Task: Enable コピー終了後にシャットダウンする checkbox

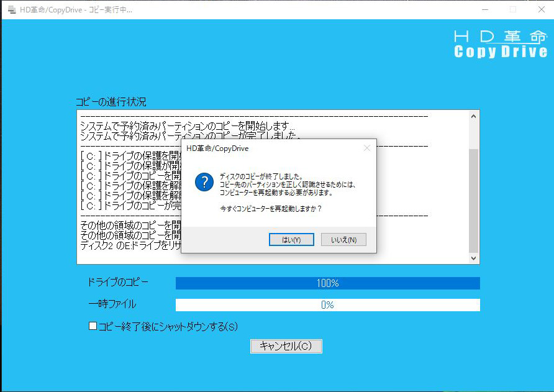Action: click(93, 326)
